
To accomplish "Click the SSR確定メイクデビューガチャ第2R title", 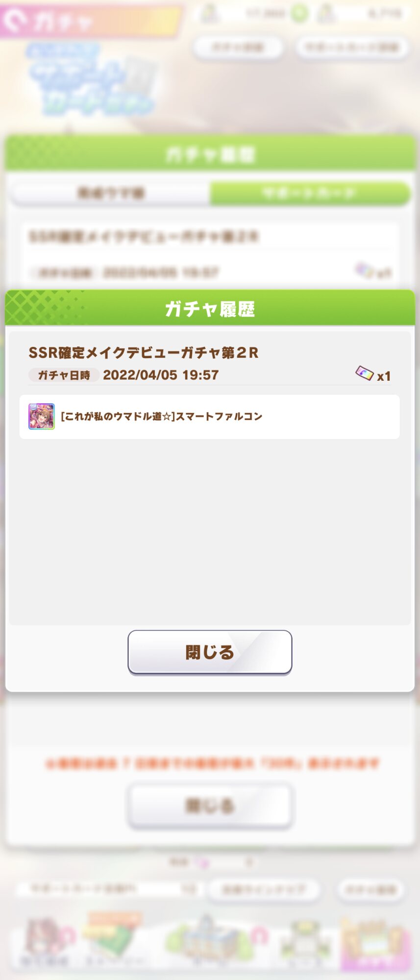I will (x=144, y=353).
